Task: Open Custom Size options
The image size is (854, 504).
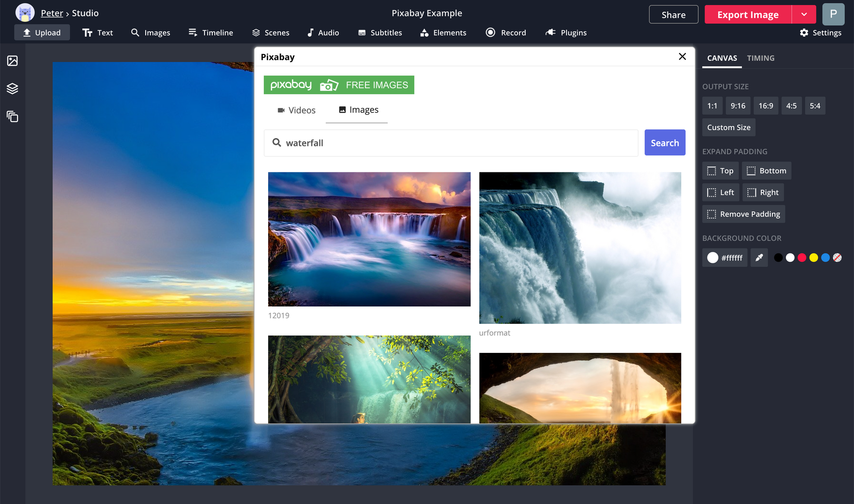Action: pos(728,127)
